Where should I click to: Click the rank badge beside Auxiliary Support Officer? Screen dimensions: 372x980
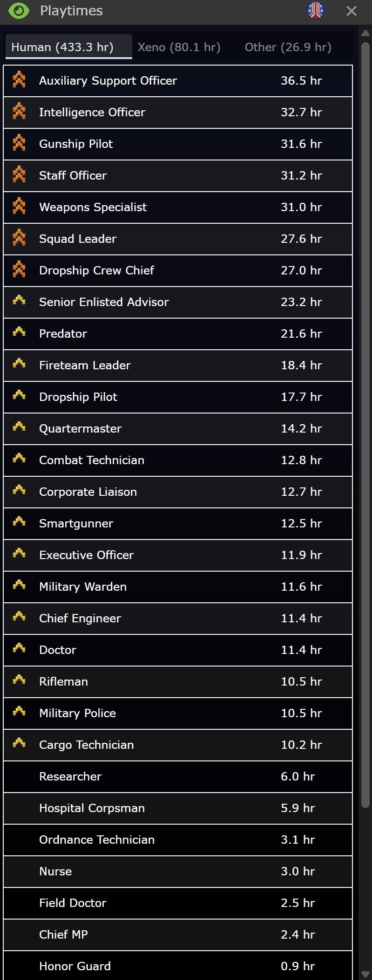(x=19, y=80)
